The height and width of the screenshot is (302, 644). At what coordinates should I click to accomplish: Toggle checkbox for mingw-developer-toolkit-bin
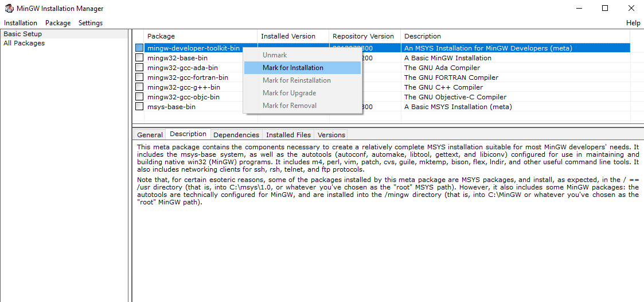coord(139,48)
